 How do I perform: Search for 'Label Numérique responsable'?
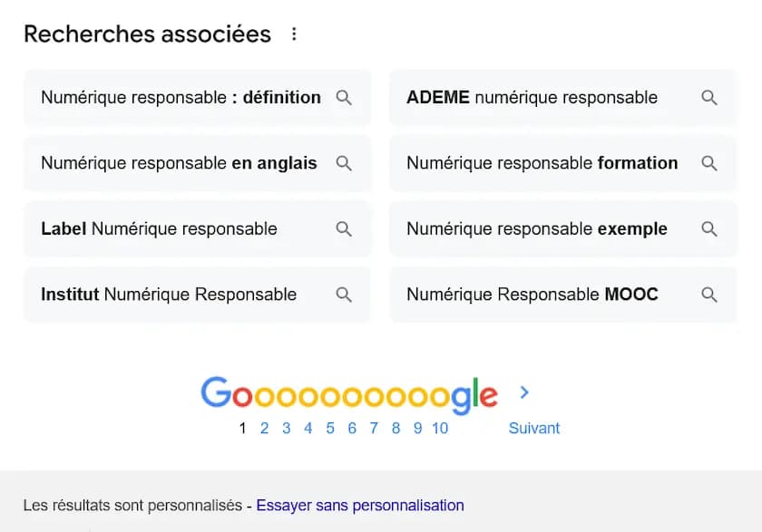159,228
